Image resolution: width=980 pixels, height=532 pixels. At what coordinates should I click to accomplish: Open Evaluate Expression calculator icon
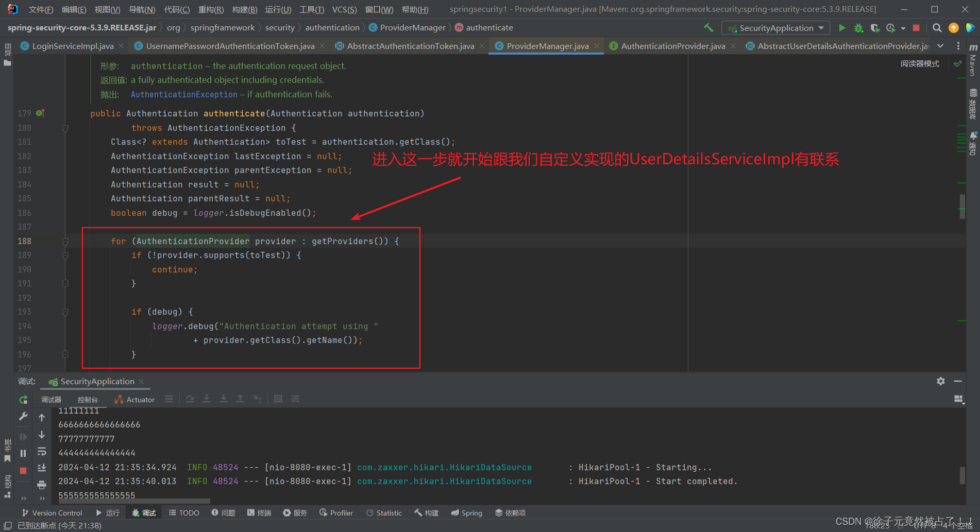(x=278, y=399)
